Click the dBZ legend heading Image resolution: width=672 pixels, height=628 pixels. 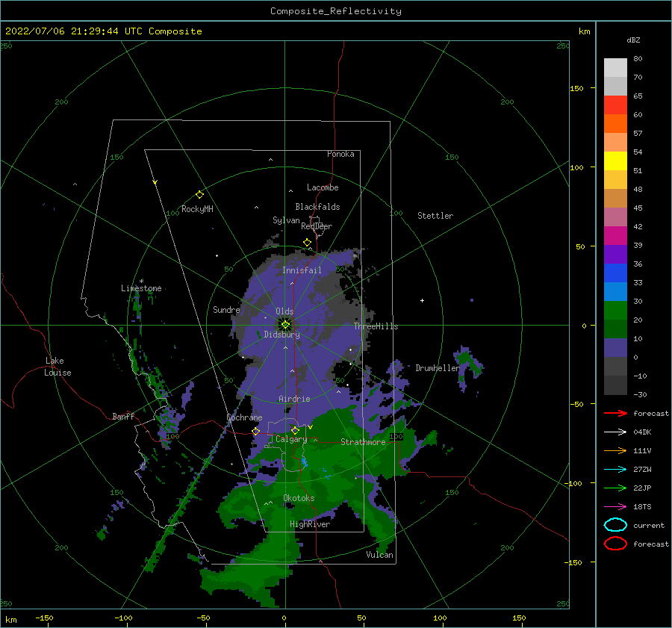pyautogui.click(x=633, y=40)
